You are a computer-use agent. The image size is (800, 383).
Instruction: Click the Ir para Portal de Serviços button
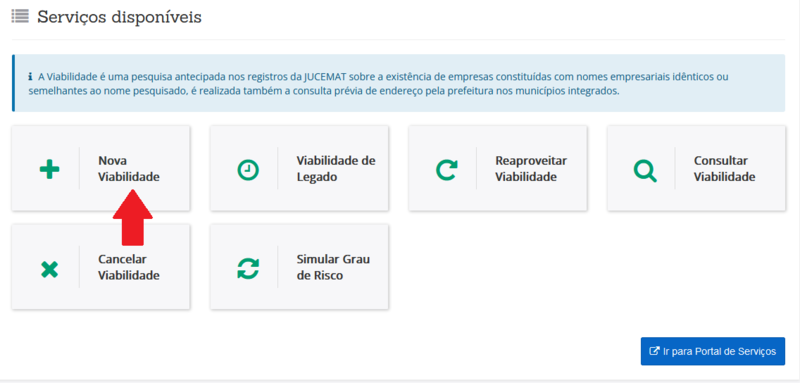click(x=713, y=351)
